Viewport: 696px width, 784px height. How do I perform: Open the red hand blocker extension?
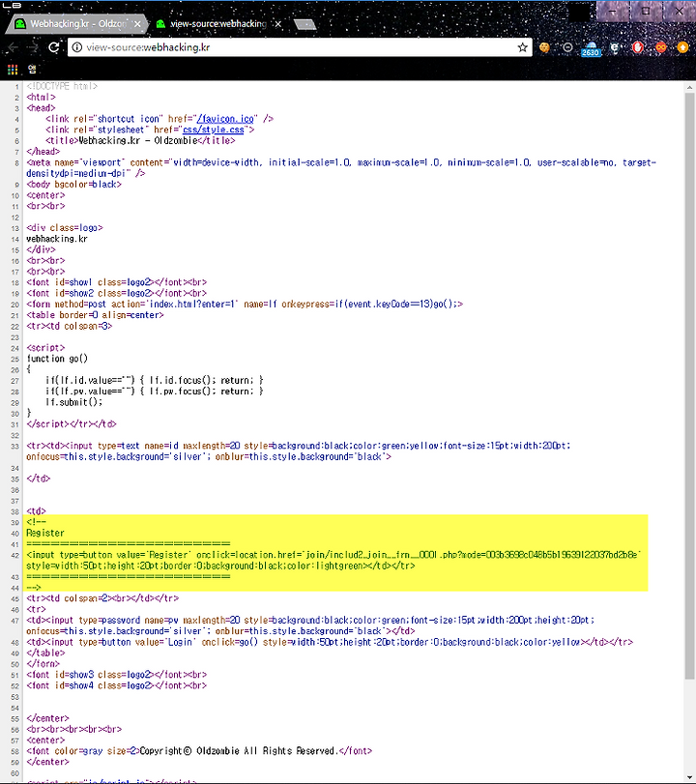click(637, 47)
